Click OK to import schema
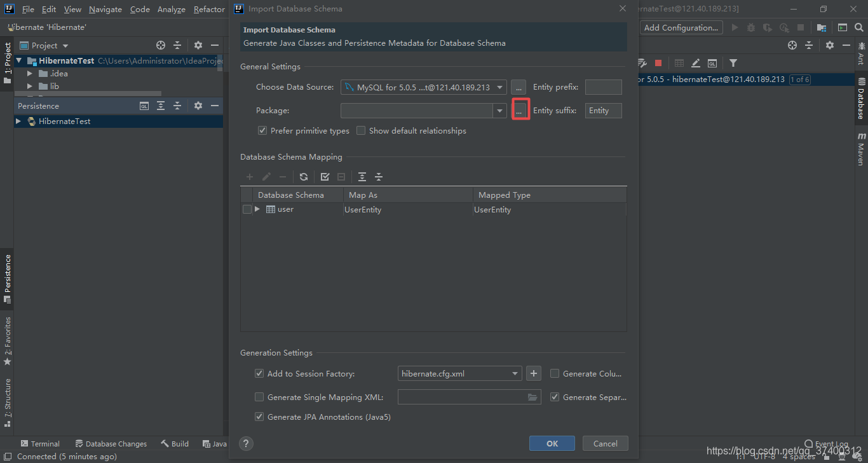868x463 pixels. point(552,443)
